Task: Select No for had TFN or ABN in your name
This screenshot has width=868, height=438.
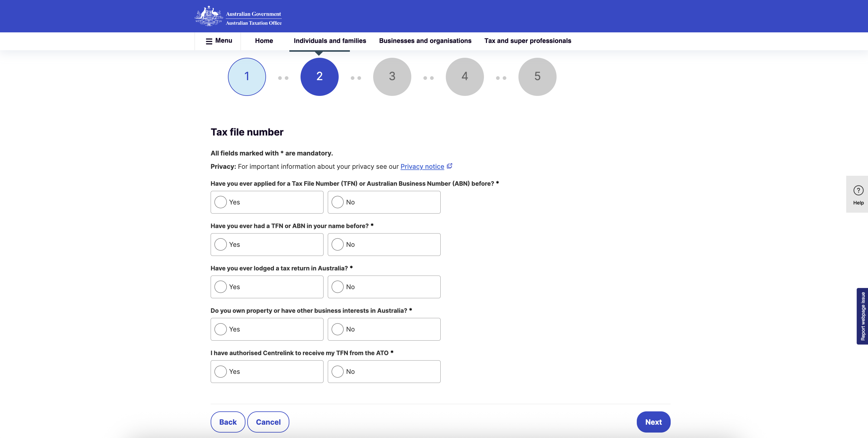Action: [338, 244]
